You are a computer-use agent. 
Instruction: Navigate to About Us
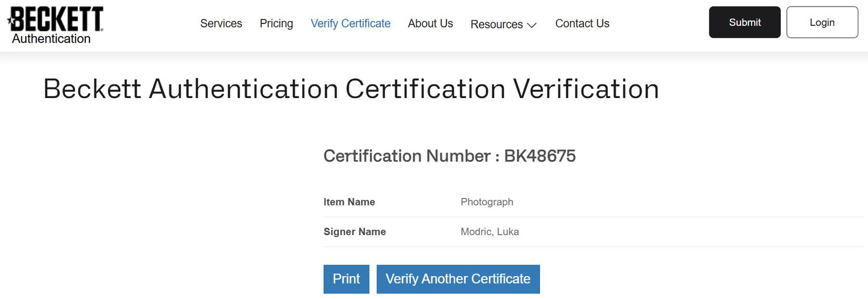430,23
